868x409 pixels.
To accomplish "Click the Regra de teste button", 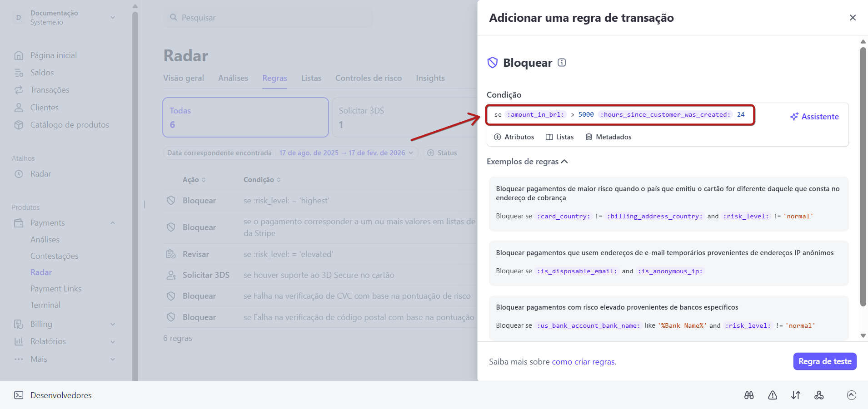I will pos(825,361).
